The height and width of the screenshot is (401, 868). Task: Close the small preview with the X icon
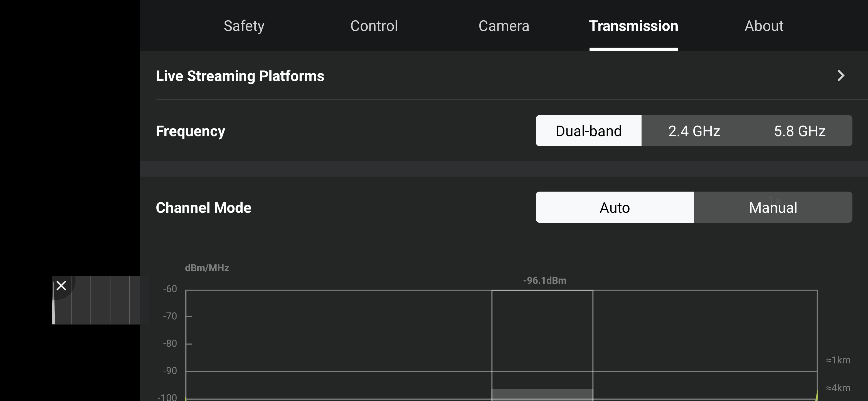pos(61,286)
